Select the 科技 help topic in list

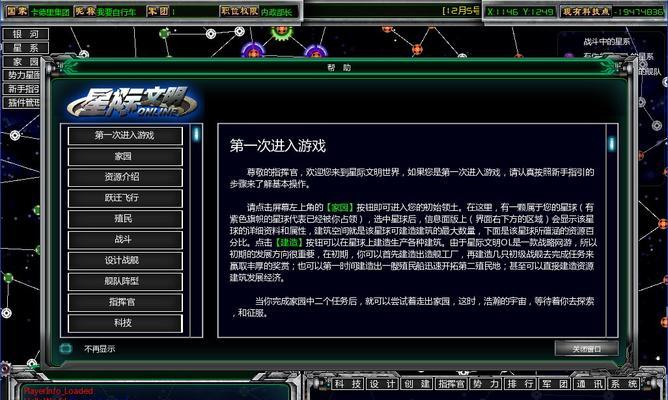pyautogui.click(x=125, y=323)
